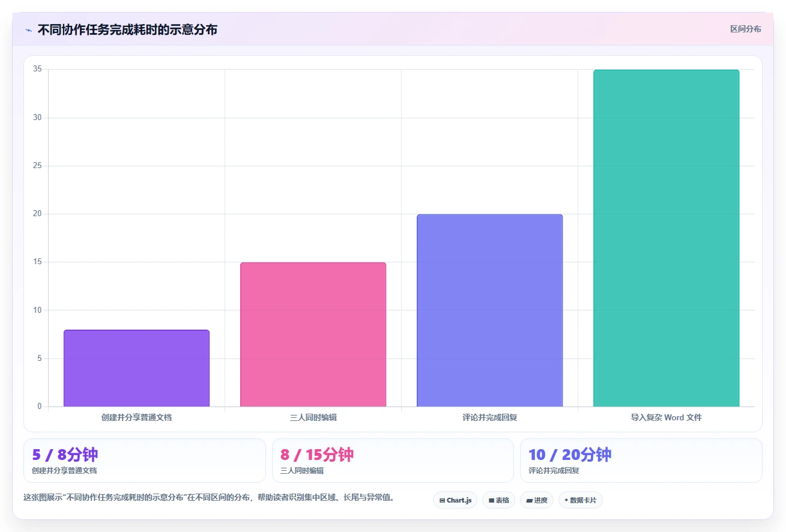Click y-axis label 20

coord(38,214)
